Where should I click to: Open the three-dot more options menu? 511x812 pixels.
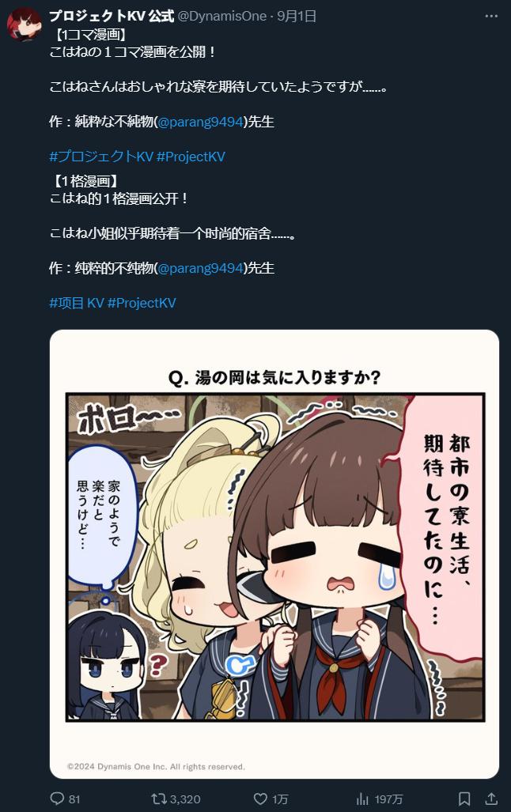[491, 16]
